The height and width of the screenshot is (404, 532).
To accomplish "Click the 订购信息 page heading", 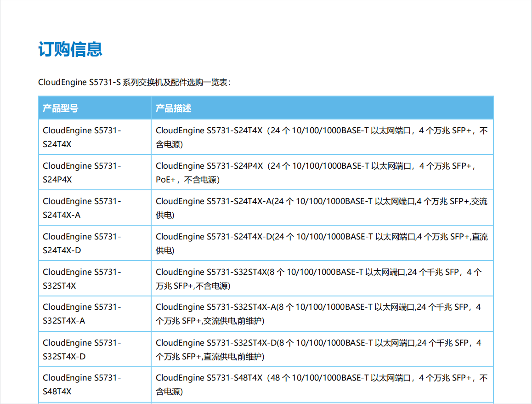I will [x=70, y=49].
